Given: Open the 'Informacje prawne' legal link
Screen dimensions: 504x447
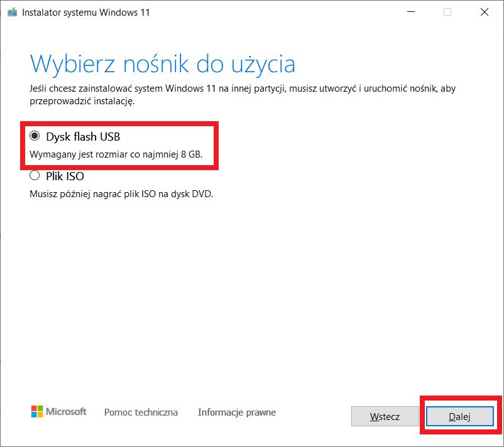Looking at the screenshot, I should point(236,412).
